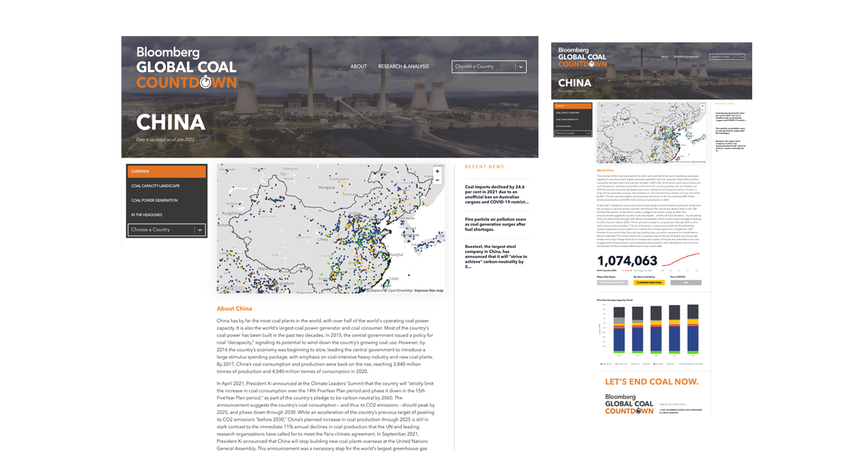Click the yellow PLANNING NEW COAL status badge
868x452 pixels.
click(x=649, y=282)
